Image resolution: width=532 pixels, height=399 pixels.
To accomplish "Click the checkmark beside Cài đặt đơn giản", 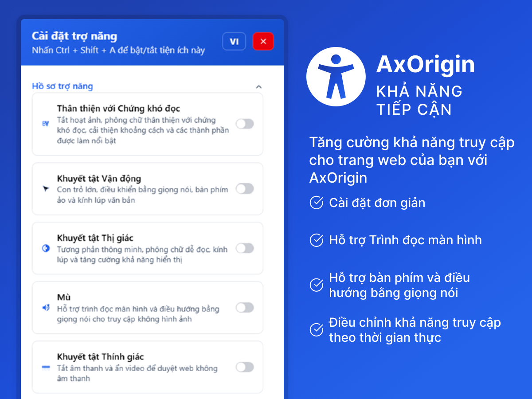I will point(316,203).
